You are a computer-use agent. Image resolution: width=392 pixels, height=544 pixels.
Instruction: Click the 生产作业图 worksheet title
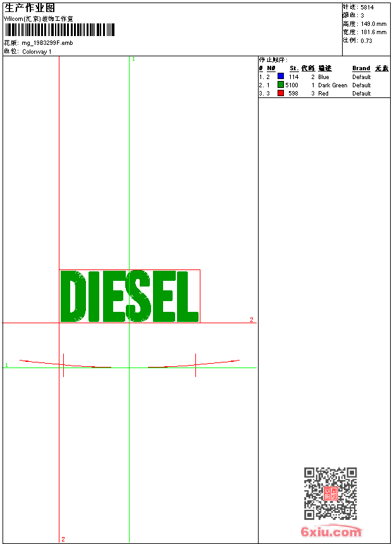tap(30, 8)
